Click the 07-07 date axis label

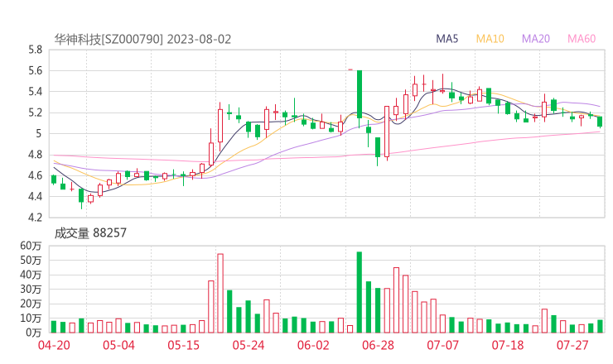coord(443,345)
